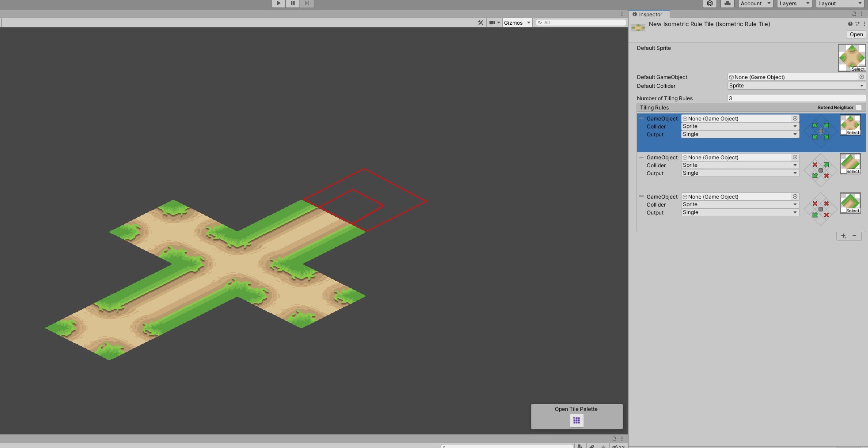This screenshot has height=448, width=868.
Task: Open the Default Collider dropdown
Action: [x=795, y=86]
